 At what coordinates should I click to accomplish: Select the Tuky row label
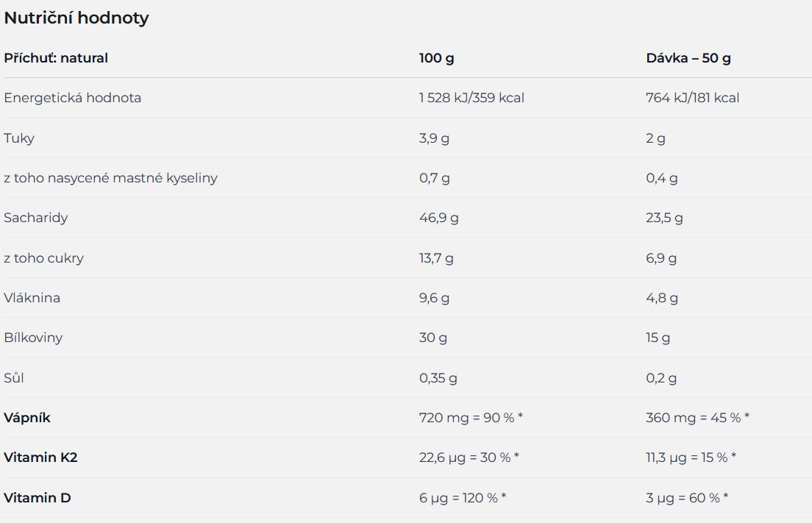[x=19, y=138]
